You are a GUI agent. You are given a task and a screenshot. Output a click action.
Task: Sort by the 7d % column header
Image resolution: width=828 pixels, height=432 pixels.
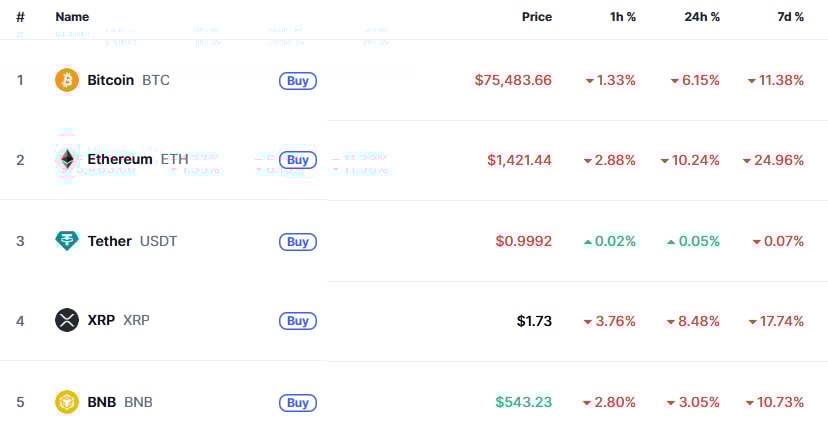790,17
